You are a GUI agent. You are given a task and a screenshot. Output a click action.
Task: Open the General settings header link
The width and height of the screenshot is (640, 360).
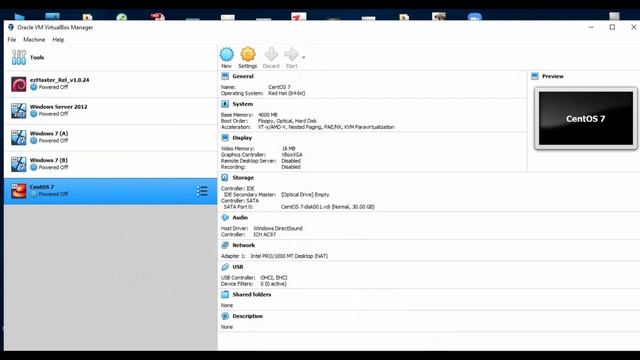coord(243,76)
